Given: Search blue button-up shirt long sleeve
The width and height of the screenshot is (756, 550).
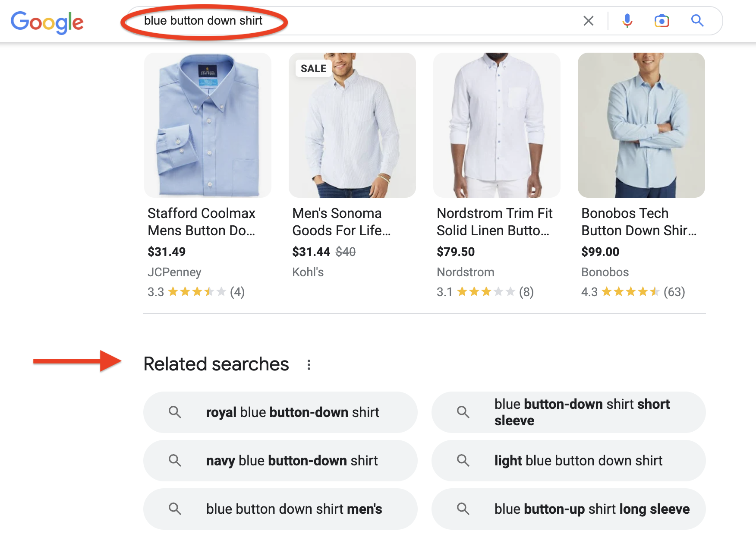Looking at the screenshot, I should pos(569,509).
